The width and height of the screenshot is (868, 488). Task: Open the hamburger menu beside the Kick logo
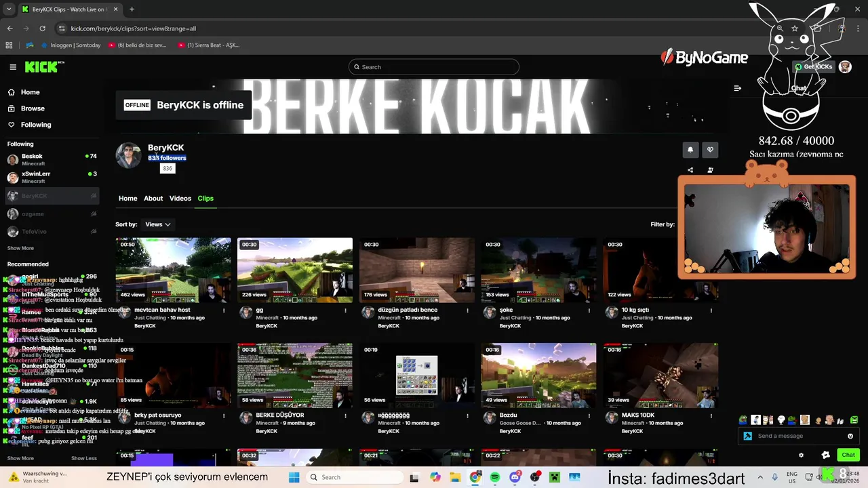(x=13, y=67)
